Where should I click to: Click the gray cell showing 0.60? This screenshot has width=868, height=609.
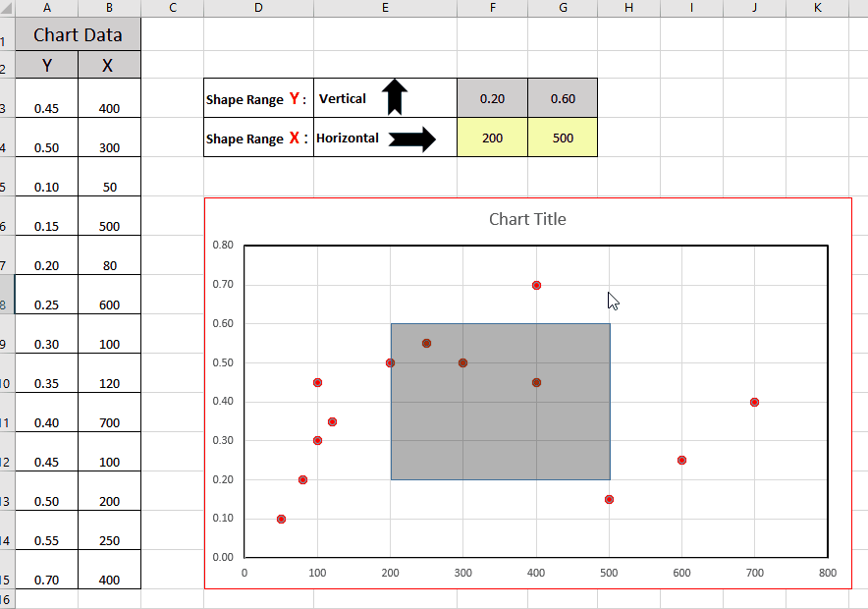[x=563, y=98]
